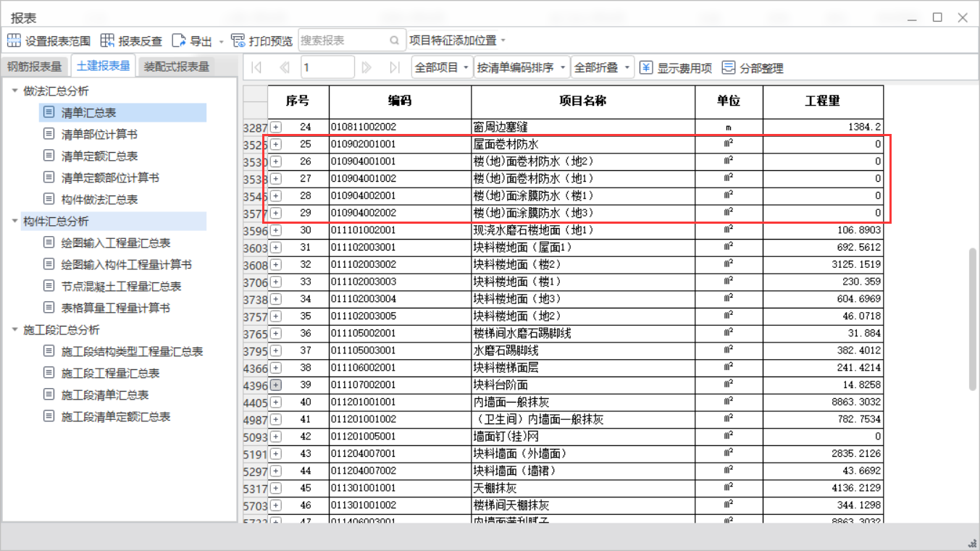Click the 分部整理 icon
The height and width of the screenshot is (551, 980).
(x=729, y=68)
